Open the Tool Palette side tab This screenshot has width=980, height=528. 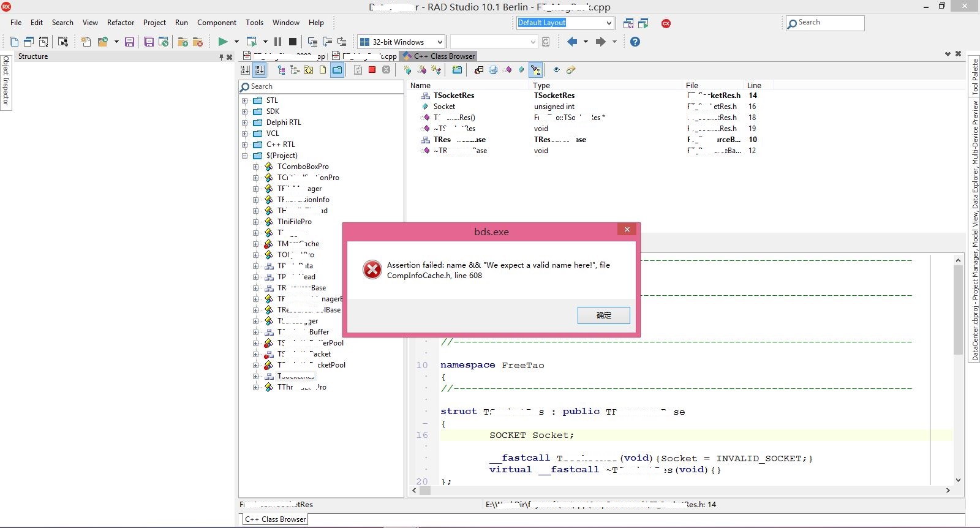coord(974,76)
